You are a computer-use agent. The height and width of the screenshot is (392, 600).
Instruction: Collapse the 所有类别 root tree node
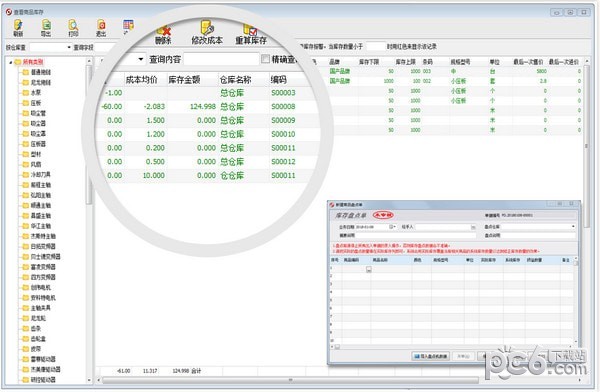point(11,62)
